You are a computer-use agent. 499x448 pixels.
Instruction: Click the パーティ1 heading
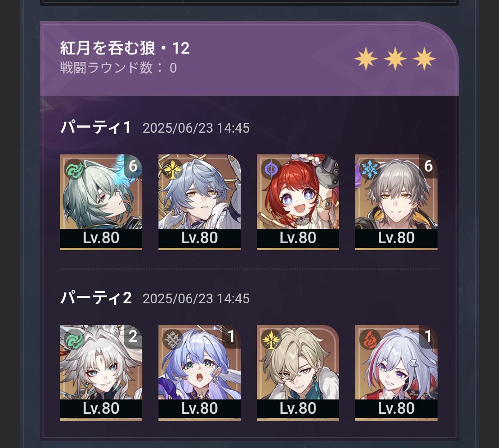[x=96, y=127]
